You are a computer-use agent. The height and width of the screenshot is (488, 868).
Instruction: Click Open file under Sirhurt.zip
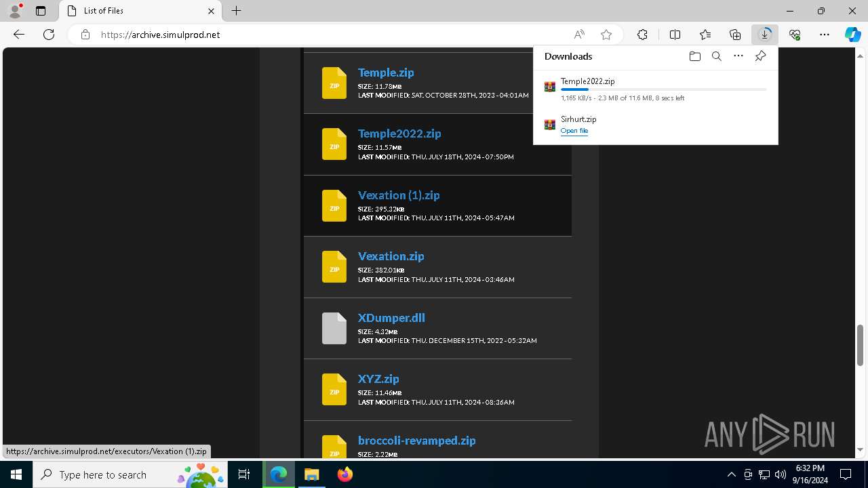(574, 131)
